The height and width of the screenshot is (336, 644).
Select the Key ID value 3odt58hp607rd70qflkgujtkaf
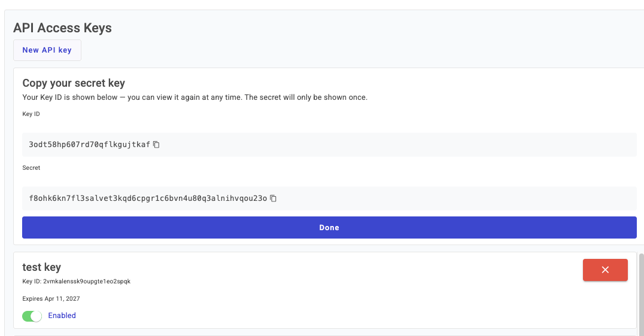90,145
